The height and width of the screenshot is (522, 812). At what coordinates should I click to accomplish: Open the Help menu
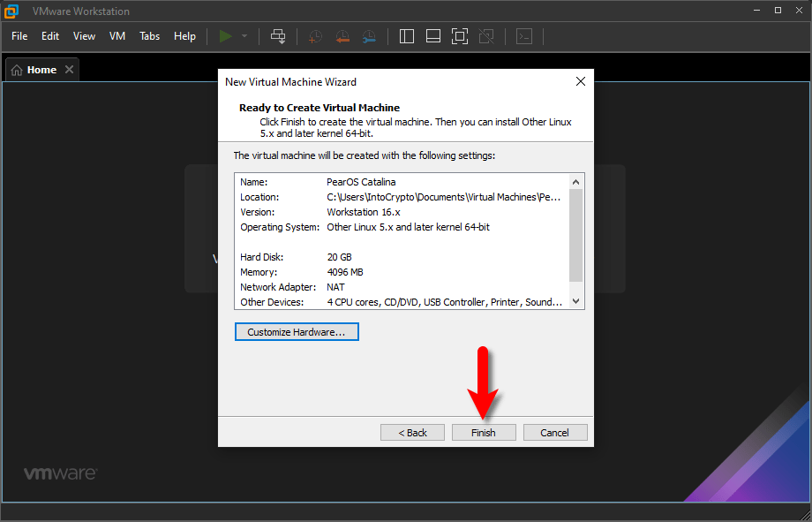click(184, 36)
